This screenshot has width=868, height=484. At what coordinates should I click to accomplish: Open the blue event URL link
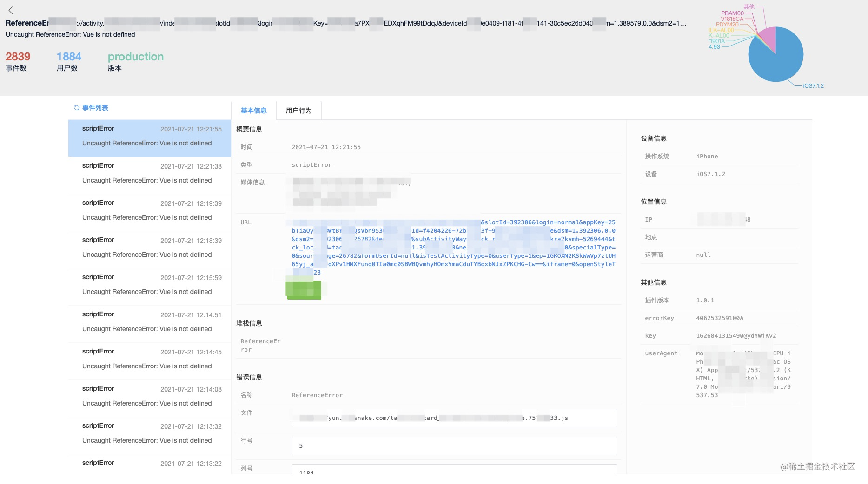[x=454, y=247]
